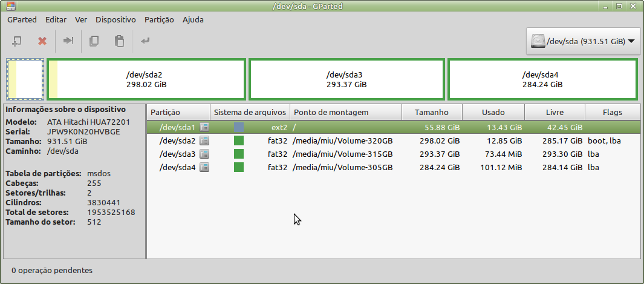Viewport: 644px width, 284px height.
Task: Select the /dev/sda2 block in disk map
Action: pyautogui.click(x=146, y=79)
